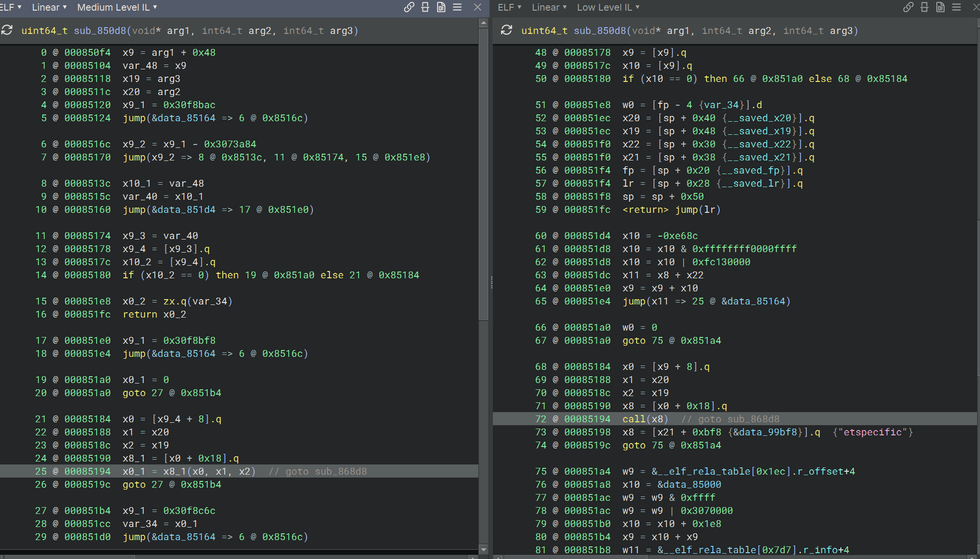Viewport: 980px width, 559px height.
Task: Open the Linear layout menu in left pane
Action: coord(49,7)
